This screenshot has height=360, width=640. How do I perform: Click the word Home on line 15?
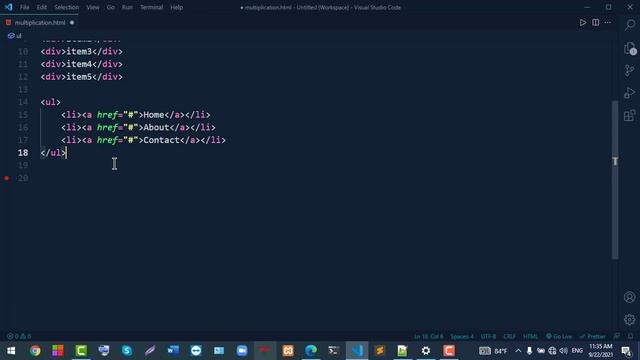(153, 115)
